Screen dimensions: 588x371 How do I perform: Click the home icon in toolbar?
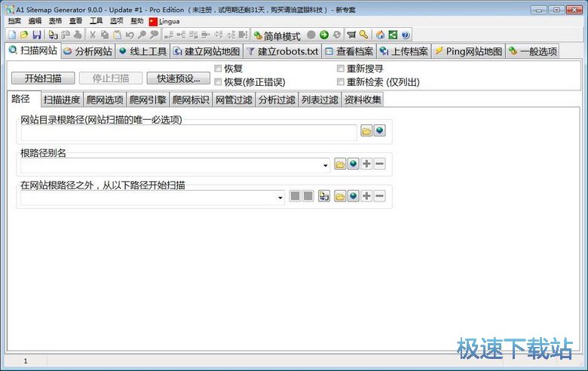click(x=381, y=35)
